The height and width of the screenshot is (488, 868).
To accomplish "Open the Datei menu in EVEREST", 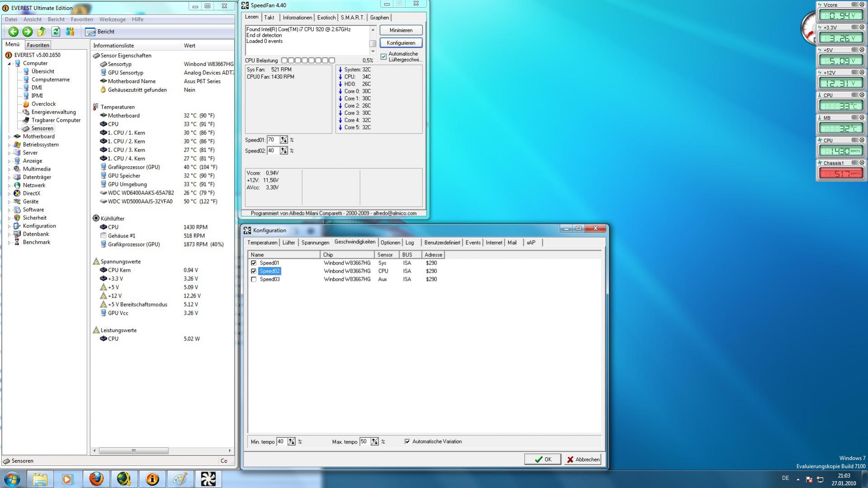I will click(11, 19).
